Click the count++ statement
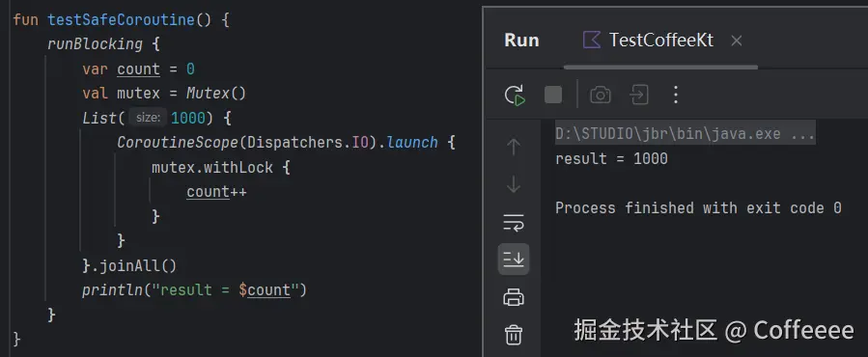This screenshot has width=868, height=357. (216, 191)
